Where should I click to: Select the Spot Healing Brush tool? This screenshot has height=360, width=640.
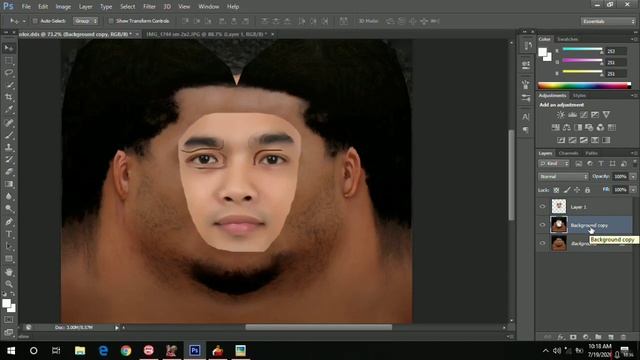coord(9,123)
